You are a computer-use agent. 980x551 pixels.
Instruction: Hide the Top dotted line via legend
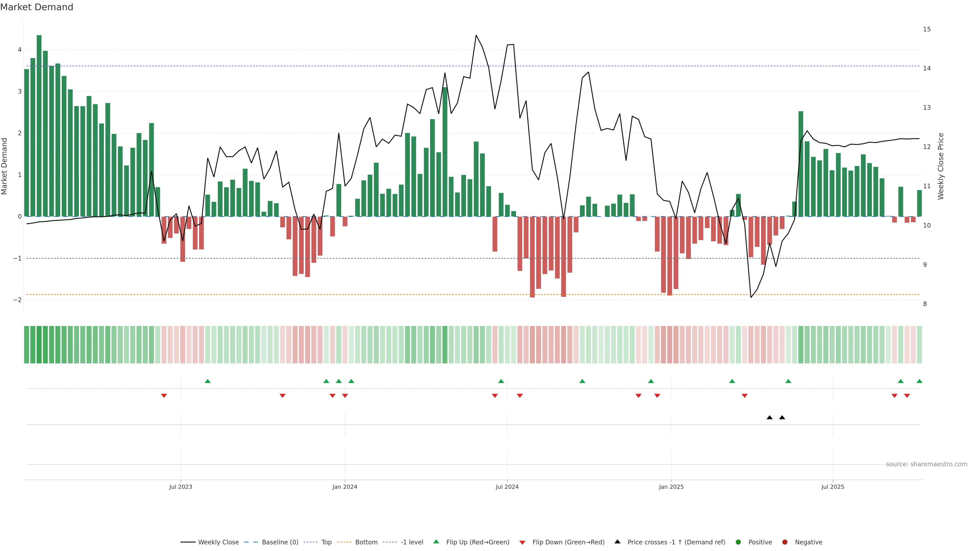(326, 542)
